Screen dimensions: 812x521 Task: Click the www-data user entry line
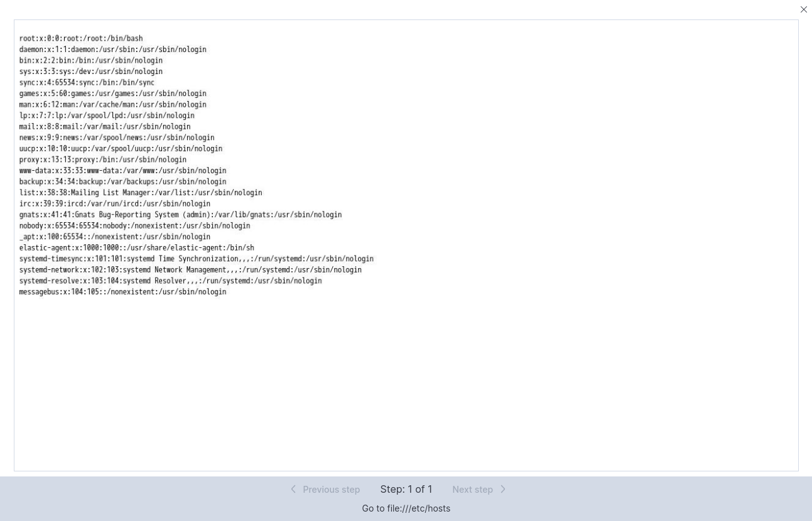tap(122, 171)
